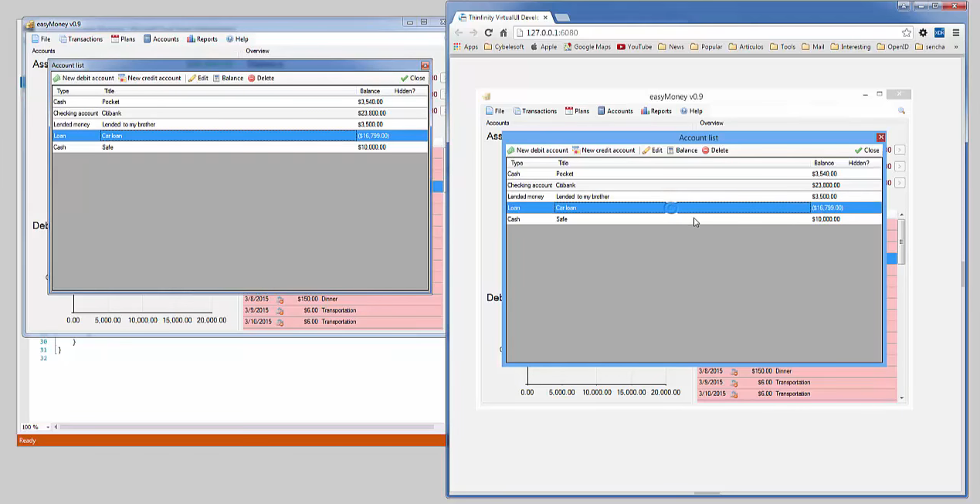Open Help menu in desktop easyMoney window

(237, 39)
